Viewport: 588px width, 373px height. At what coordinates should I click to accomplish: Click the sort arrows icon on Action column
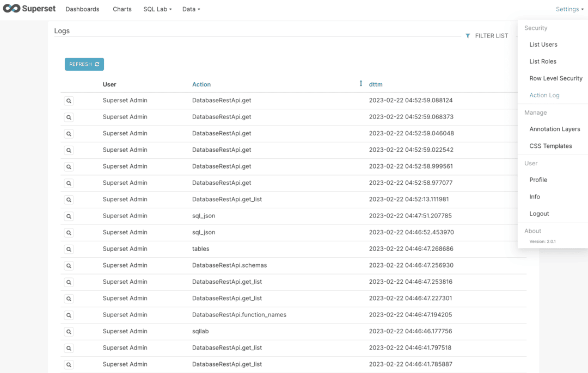point(360,84)
